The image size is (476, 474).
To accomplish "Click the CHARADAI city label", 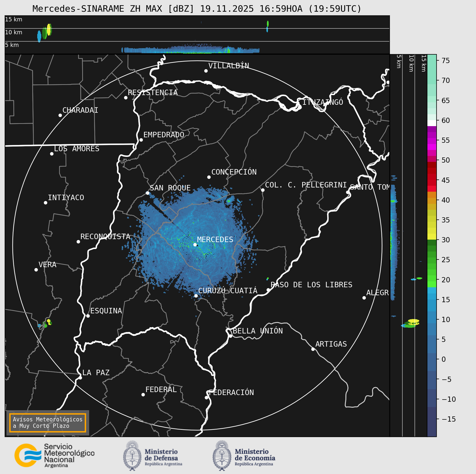I will point(80,110).
